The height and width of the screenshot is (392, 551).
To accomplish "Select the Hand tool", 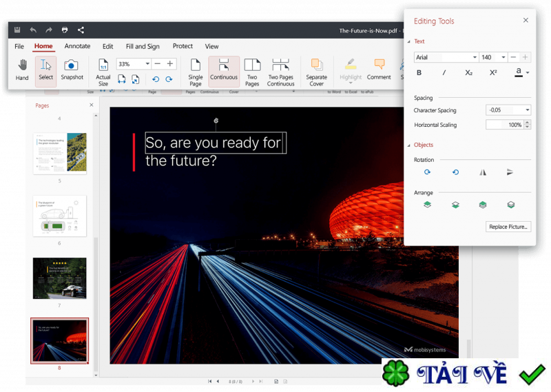I will coord(22,70).
